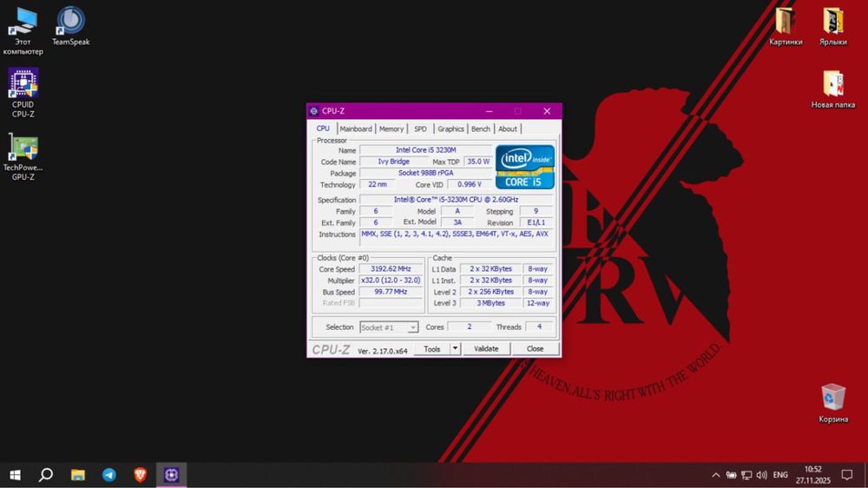Click the Close button in CPU-Z
The height and width of the screenshot is (488, 868).
point(535,349)
